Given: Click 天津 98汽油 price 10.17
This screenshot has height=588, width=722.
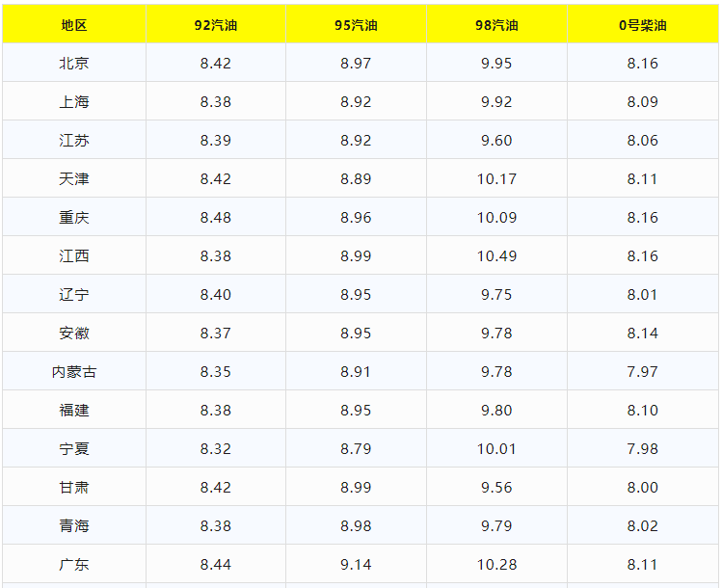Looking at the screenshot, I should [496, 179].
